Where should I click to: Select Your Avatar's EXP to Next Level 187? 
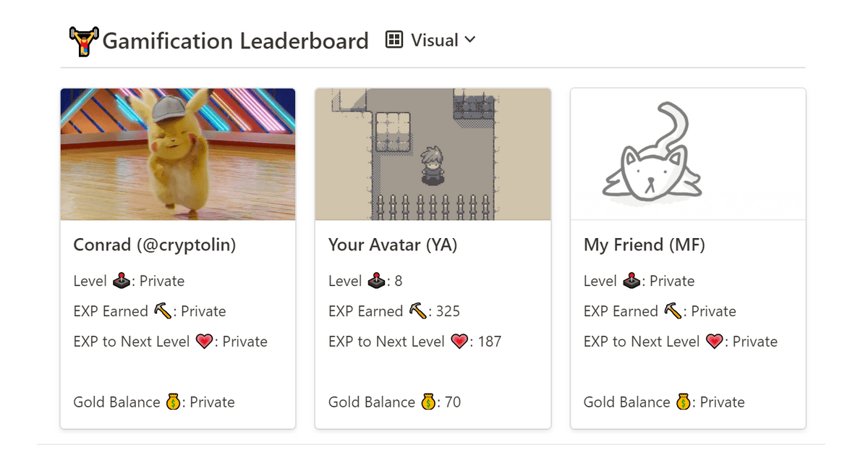tap(489, 342)
